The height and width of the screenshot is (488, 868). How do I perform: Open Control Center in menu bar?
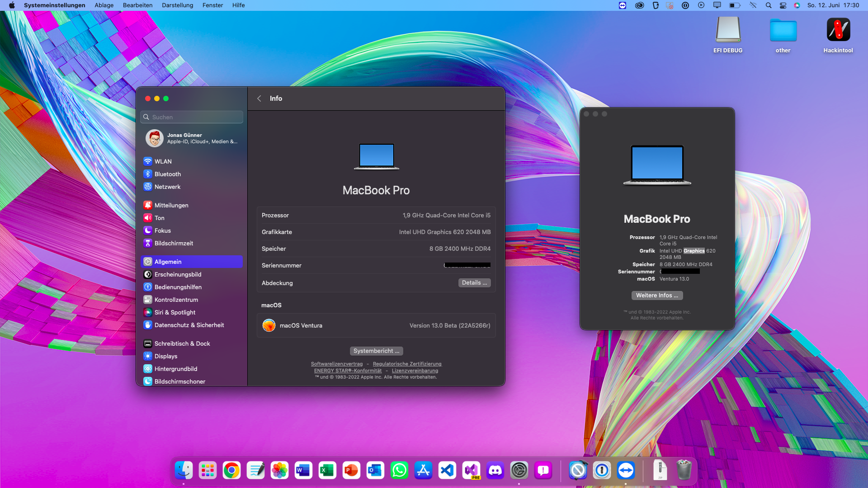783,5
